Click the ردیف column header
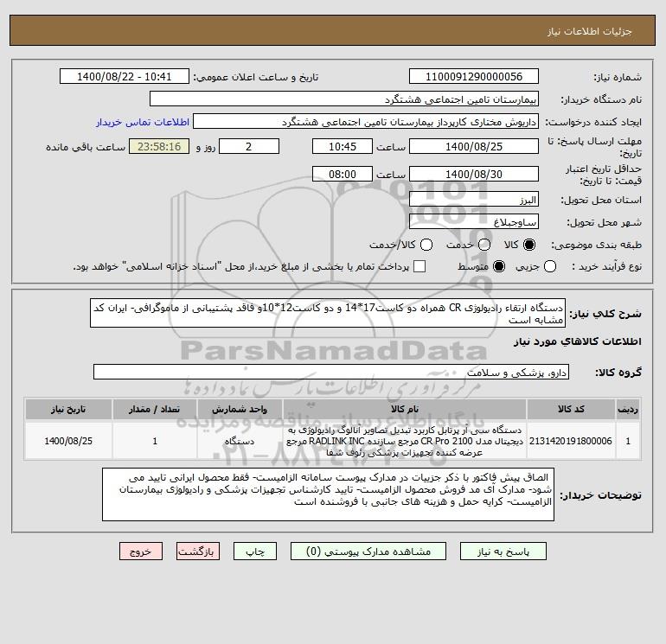This screenshot has width=666, height=644. point(628,409)
